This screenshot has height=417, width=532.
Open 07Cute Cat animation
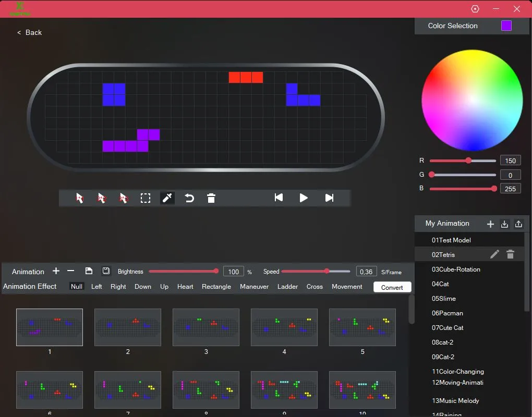point(469,327)
